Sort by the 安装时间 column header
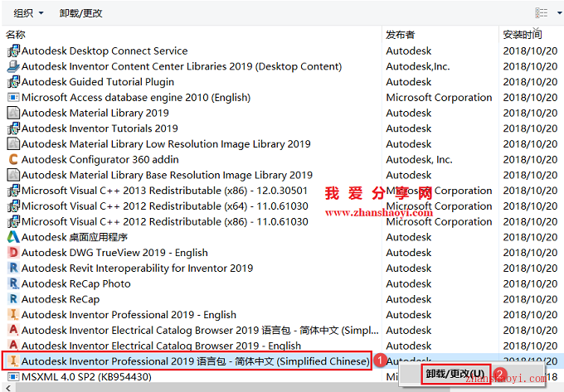The image size is (564, 392). coord(523,35)
